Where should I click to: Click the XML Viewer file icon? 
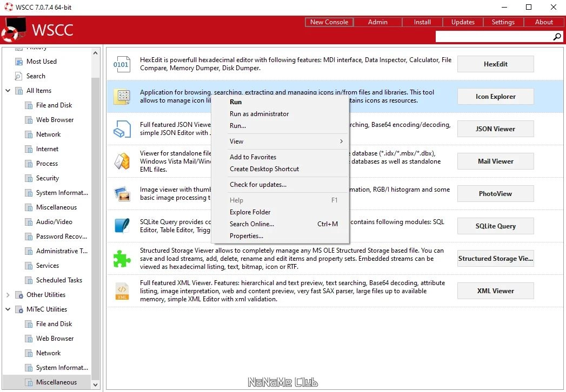coord(122,291)
